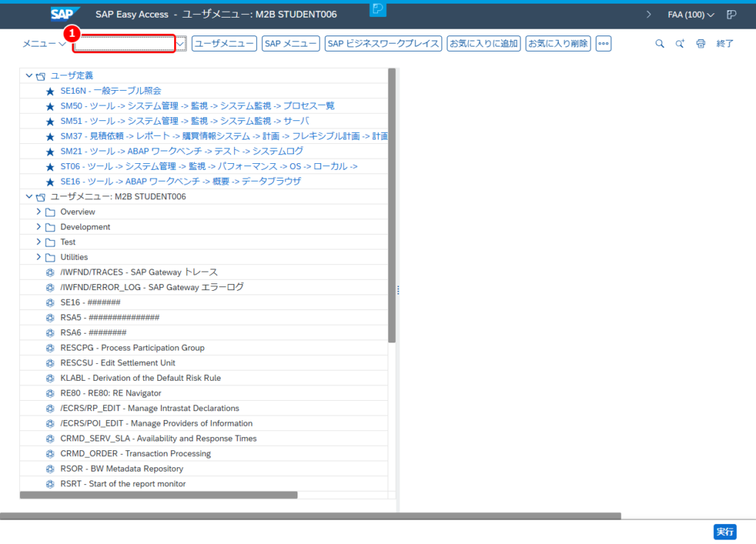Select KLABL - Derivation of the Default Risk Rule

pos(140,378)
